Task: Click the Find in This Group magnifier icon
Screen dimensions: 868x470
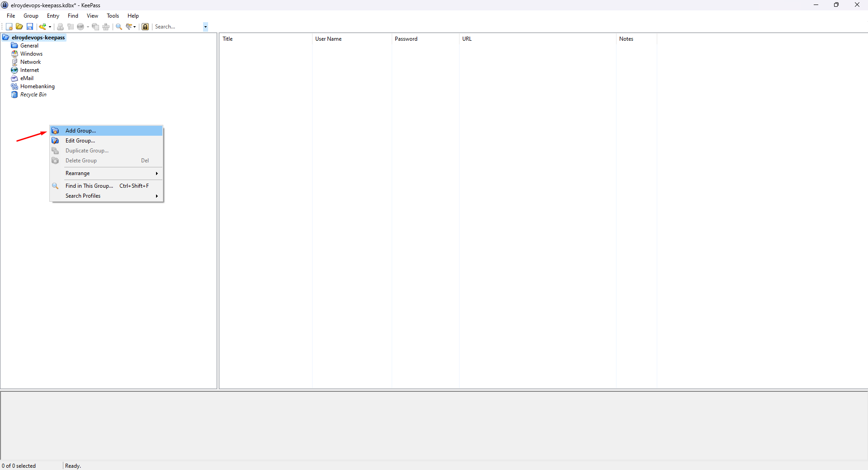Action: [55, 186]
